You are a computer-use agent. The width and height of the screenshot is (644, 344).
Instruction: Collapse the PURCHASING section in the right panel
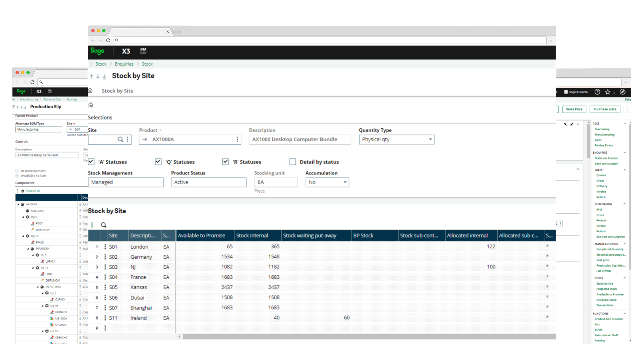(x=625, y=204)
